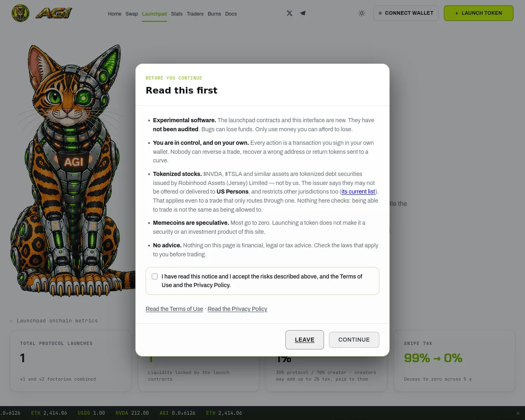Click the Leave button in dialog
525x420 pixels.
pyautogui.click(x=305, y=340)
